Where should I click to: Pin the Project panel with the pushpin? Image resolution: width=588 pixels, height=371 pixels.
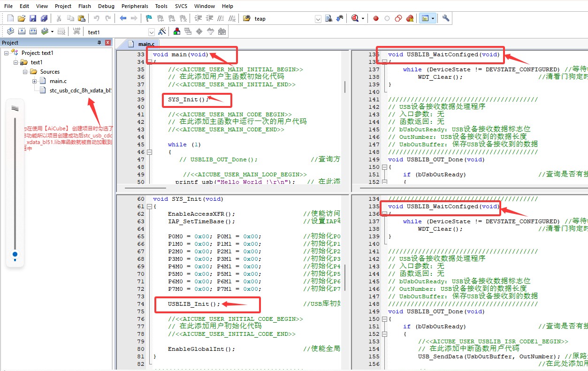99,43
